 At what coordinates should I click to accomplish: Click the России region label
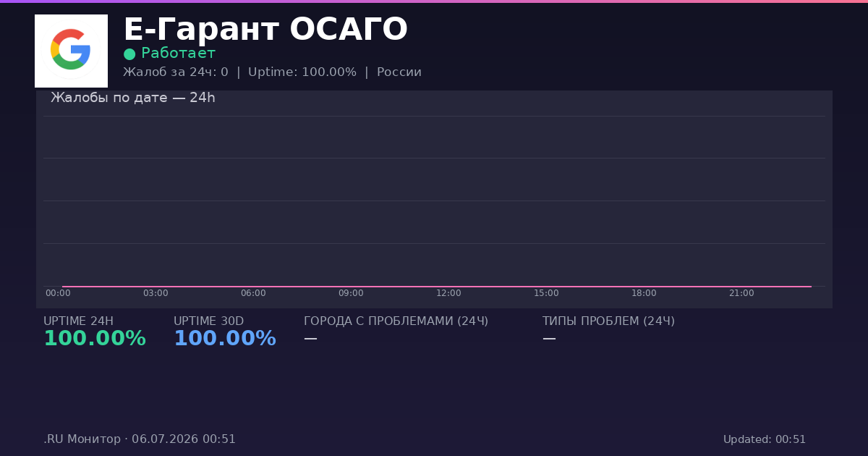pyautogui.click(x=399, y=72)
